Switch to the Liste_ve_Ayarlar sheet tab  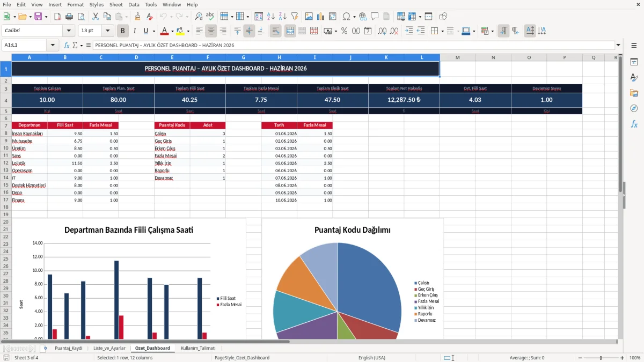pos(109,348)
